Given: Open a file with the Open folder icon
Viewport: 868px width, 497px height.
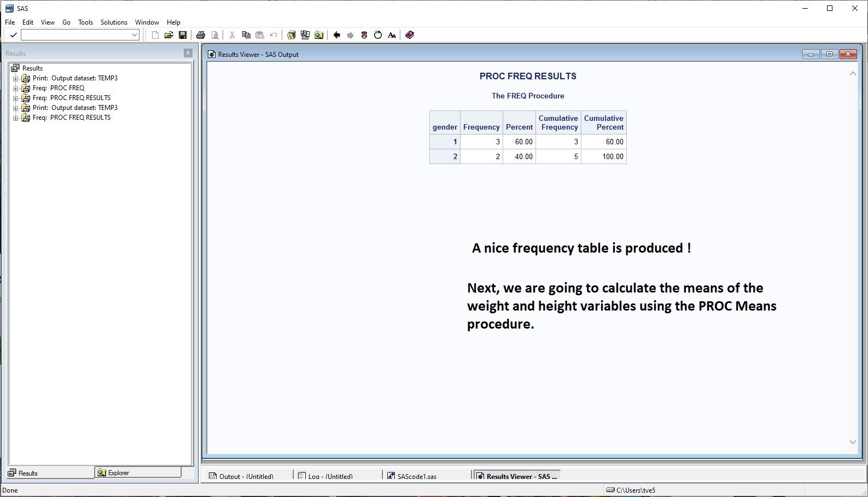Looking at the screenshot, I should [168, 35].
